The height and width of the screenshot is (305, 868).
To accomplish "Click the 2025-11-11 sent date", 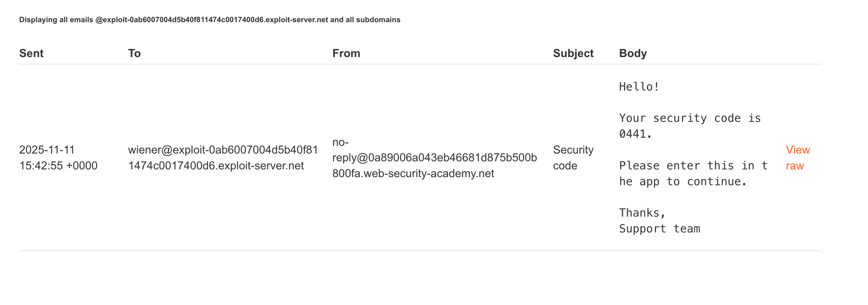I will [x=47, y=150].
